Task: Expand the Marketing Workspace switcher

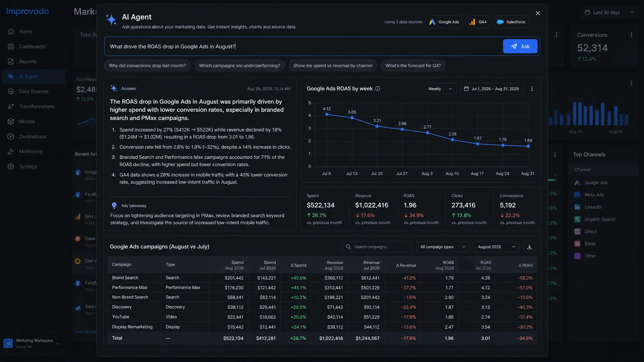Action: (x=31, y=343)
